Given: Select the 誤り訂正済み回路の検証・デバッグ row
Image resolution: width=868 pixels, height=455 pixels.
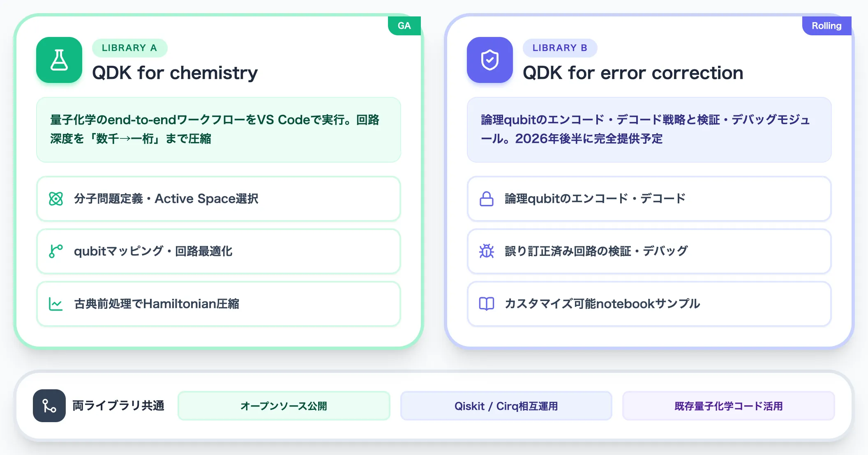Looking at the screenshot, I should click(x=649, y=251).
